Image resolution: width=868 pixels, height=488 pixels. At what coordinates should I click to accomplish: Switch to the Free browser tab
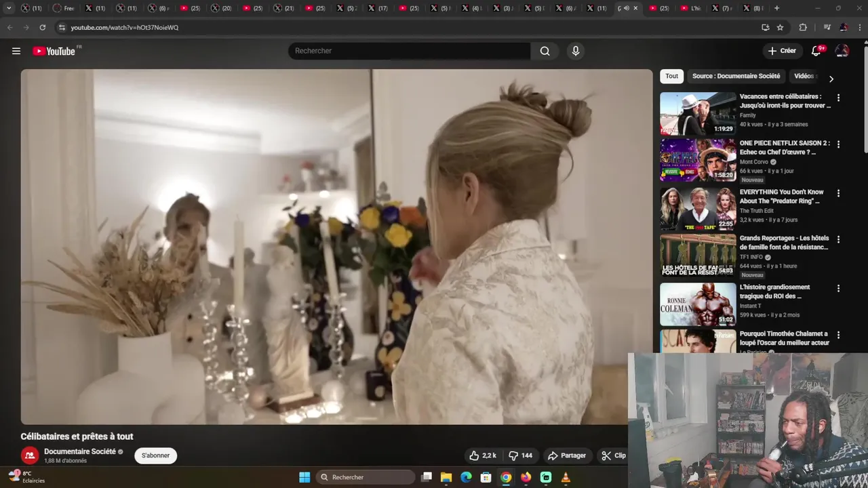point(63,8)
